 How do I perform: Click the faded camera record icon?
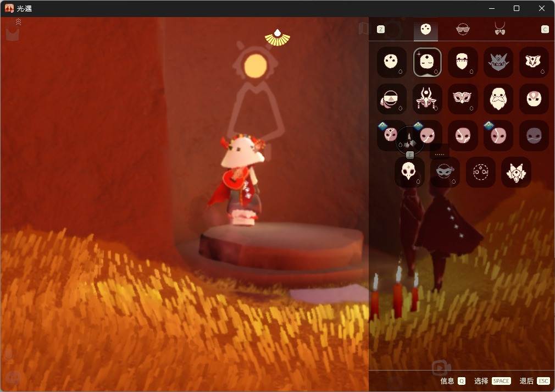pos(441,368)
